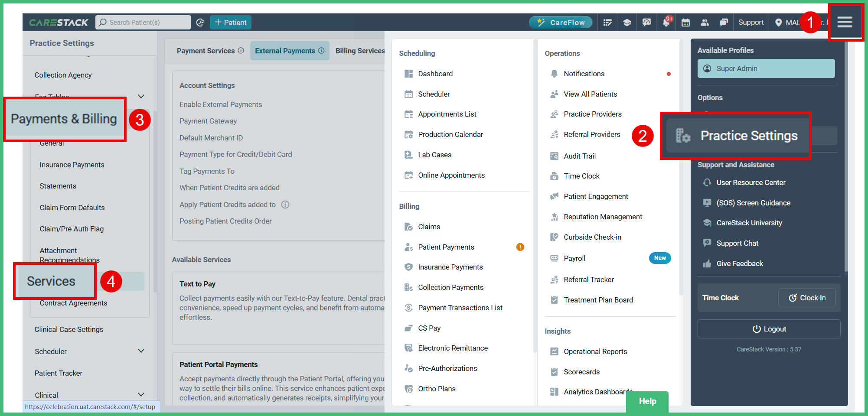868x416 pixels.
Task: Select the Claims icon under Billing
Action: tap(408, 226)
